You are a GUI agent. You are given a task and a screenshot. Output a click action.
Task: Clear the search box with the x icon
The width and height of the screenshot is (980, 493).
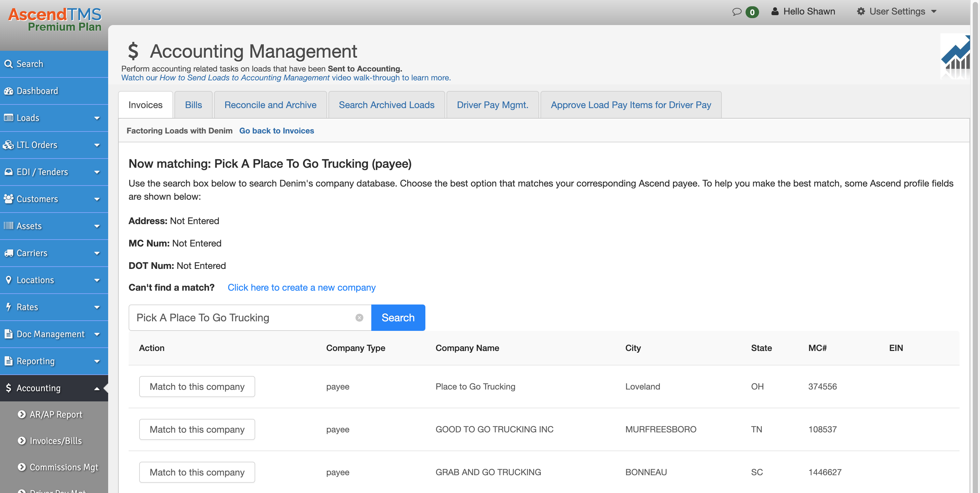coord(359,317)
